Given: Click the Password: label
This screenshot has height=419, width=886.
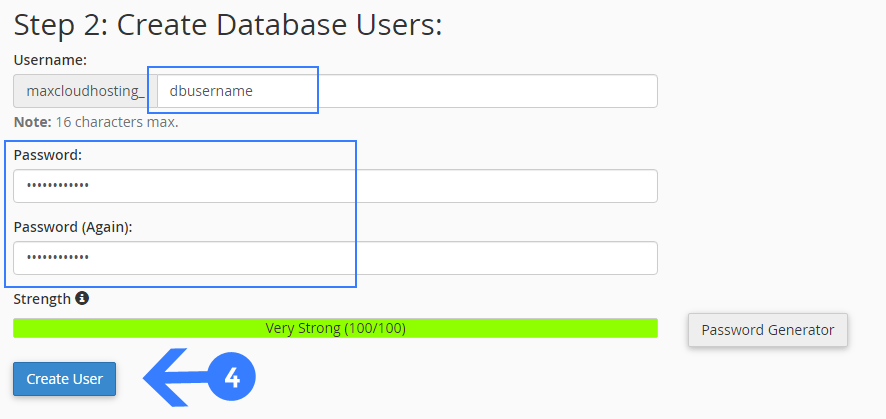Looking at the screenshot, I should (48, 155).
